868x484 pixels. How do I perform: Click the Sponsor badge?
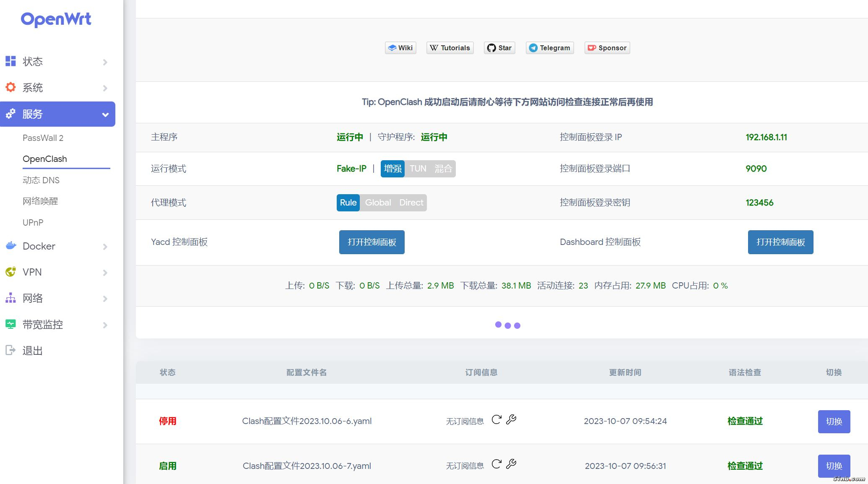click(x=607, y=48)
